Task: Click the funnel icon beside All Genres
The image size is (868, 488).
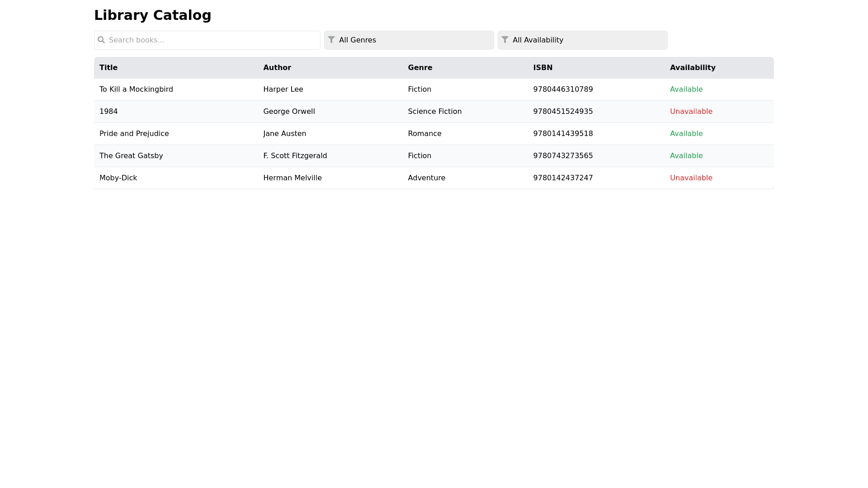Action: click(x=331, y=40)
